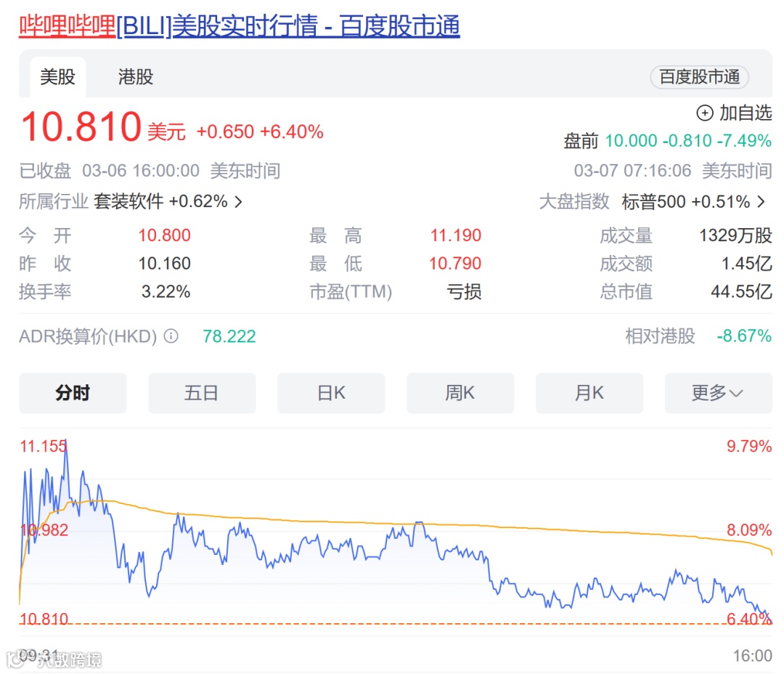The width and height of the screenshot is (784, 674).
Task: Open the 更多 dropdown
Action: [x=719, y=393]
